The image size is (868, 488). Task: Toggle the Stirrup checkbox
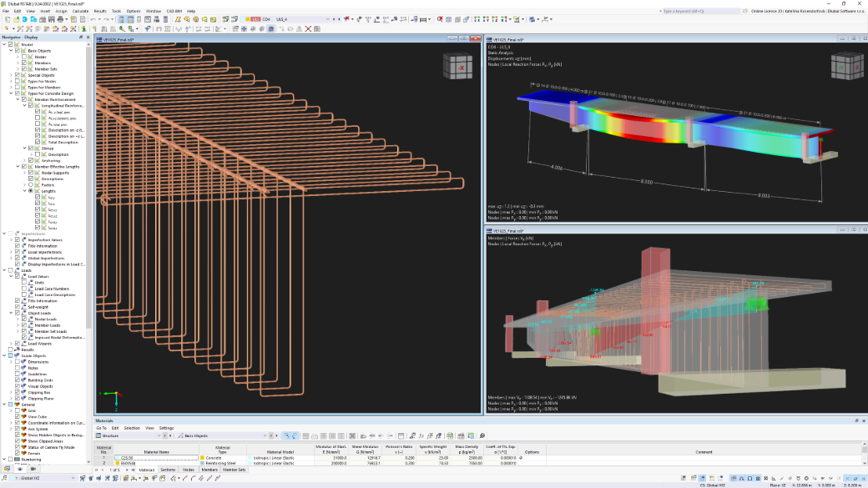[x=30, y=148]
